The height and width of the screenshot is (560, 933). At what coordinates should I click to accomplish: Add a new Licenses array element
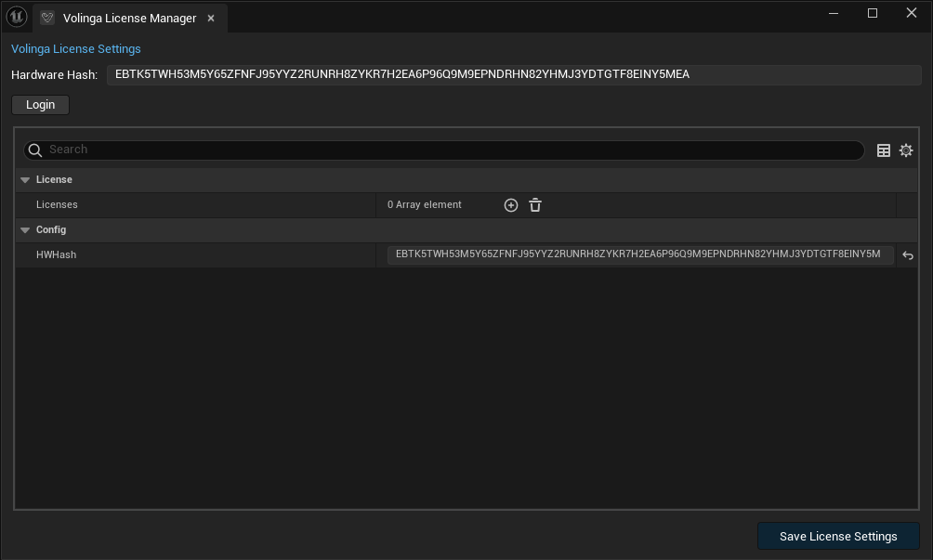click(511, 205)
